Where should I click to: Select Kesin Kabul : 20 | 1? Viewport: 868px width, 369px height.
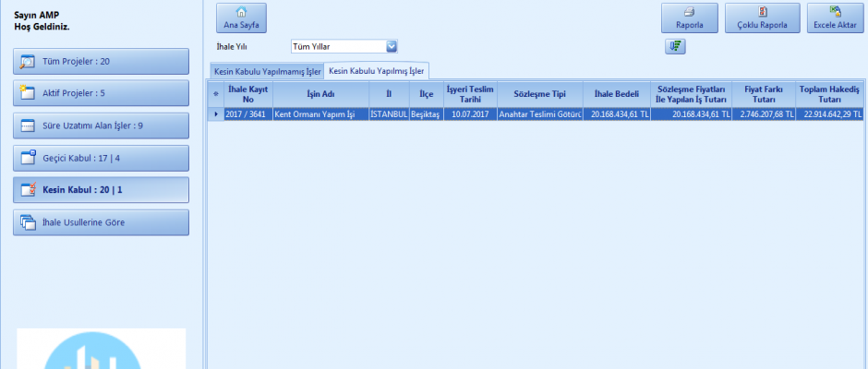coord(102,190)
